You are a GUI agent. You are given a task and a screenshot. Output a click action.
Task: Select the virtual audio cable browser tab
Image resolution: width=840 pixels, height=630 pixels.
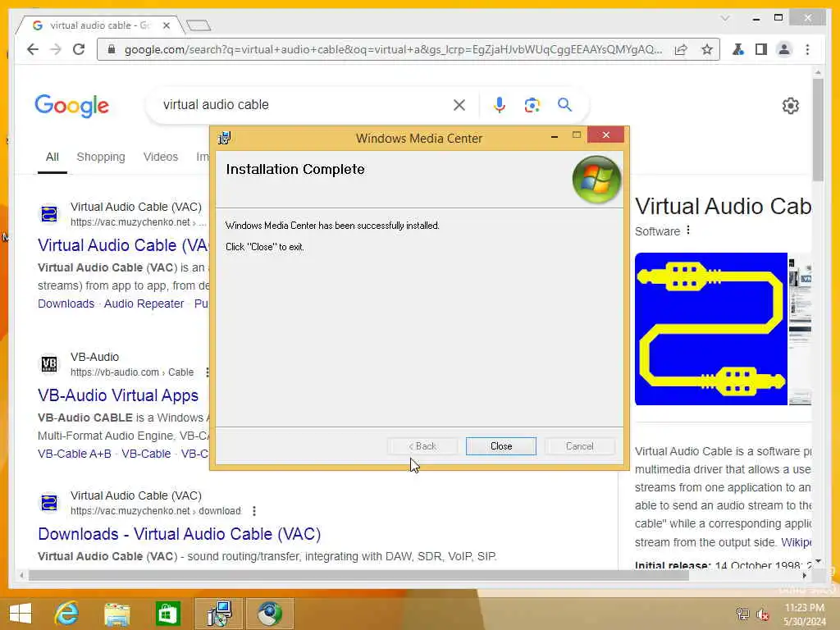coord(99,25)
